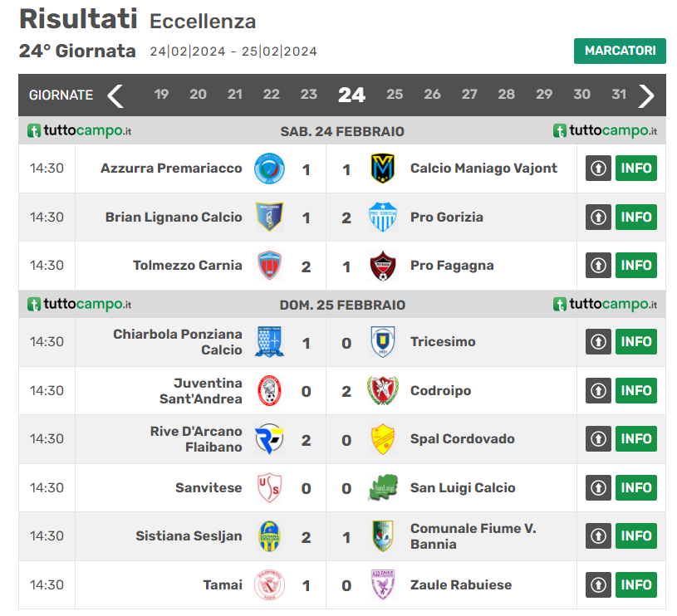Image resolution: width=677 pixels, height=616 pixels.
Task: Click the Zaule Rabuiese team crest
Action: (x=382, y=585)
